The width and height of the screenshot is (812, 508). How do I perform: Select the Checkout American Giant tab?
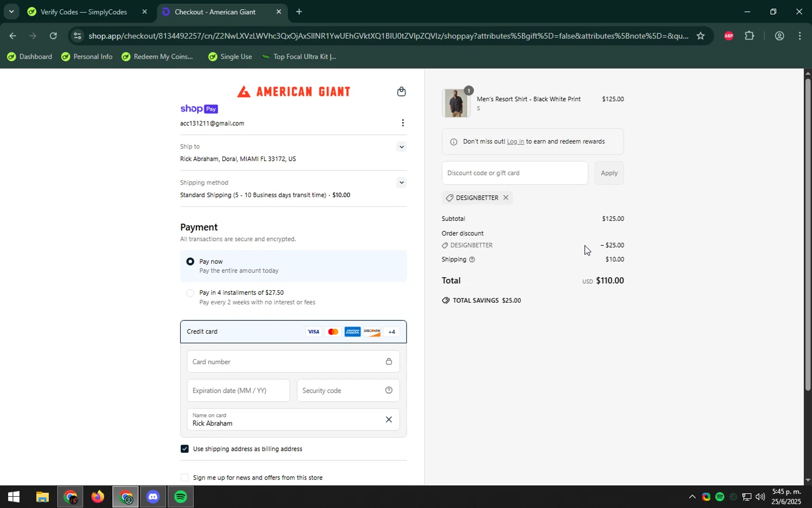point(222,11)
